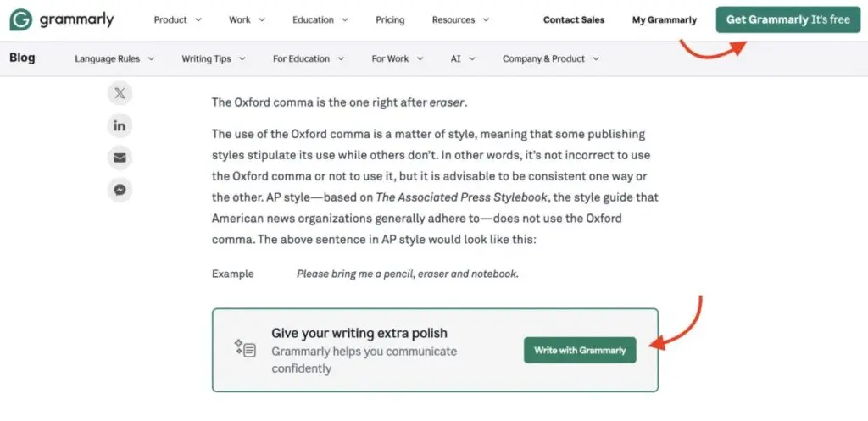Share article via Messenger icon

pyautogui.click(x=120, y=190)
